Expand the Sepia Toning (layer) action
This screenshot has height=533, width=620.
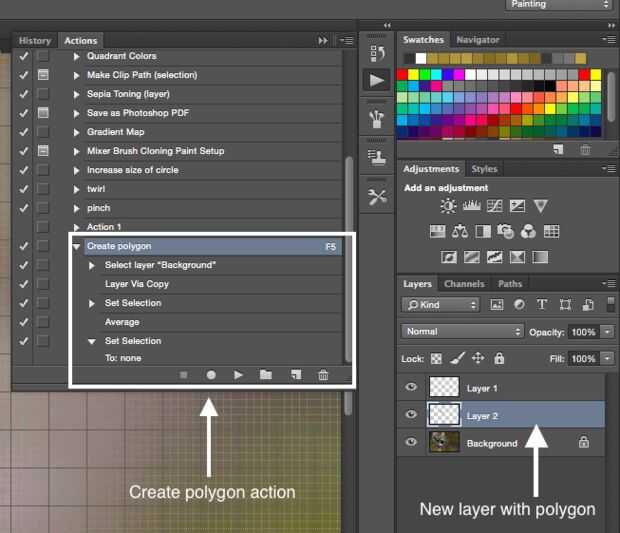[x=76, y=94]
